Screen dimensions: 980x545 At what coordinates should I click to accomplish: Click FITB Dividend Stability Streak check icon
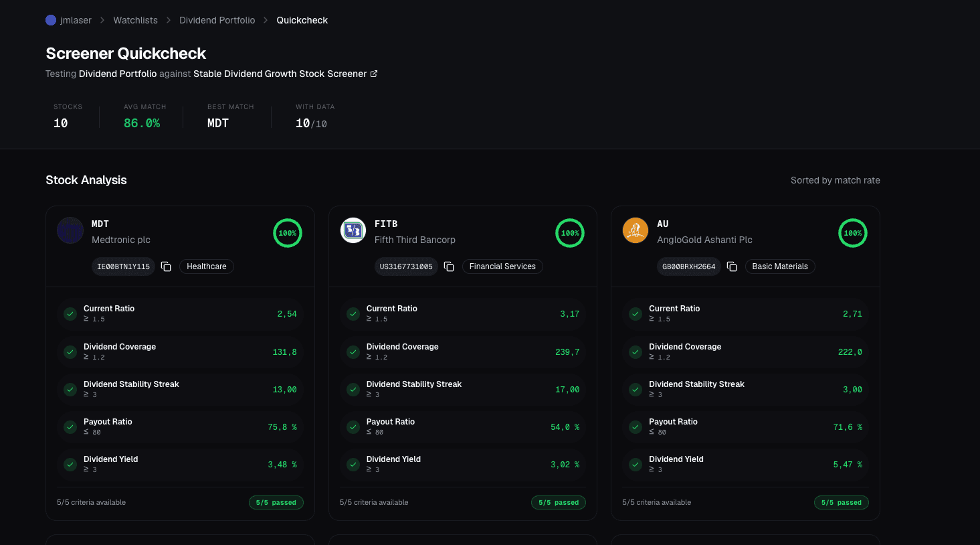tap(353, 390)
